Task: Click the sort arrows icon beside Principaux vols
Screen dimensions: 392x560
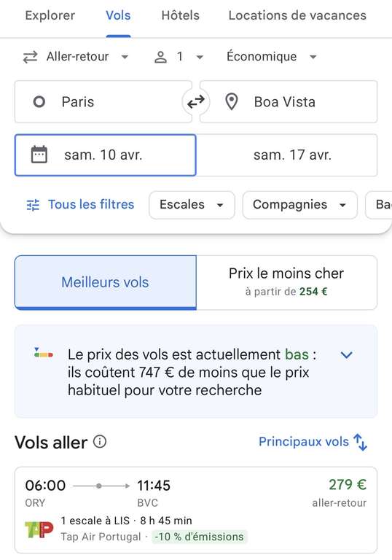Action: [360, 442]
